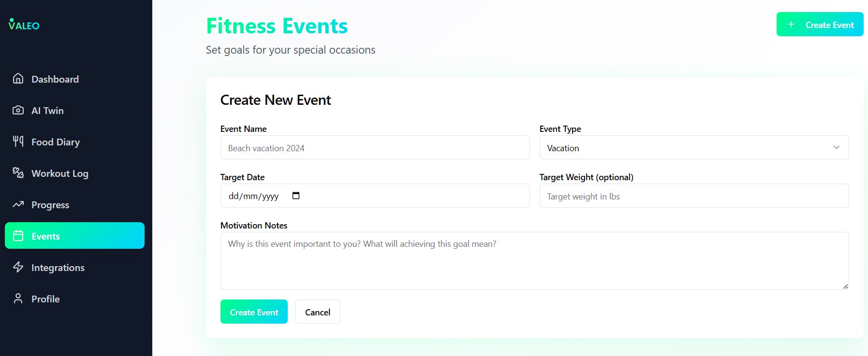The width and height of the screenshot is (868, 356).
Task: Open Profile using the person icon
Action: pyautogui.click(x=18, y=299)
